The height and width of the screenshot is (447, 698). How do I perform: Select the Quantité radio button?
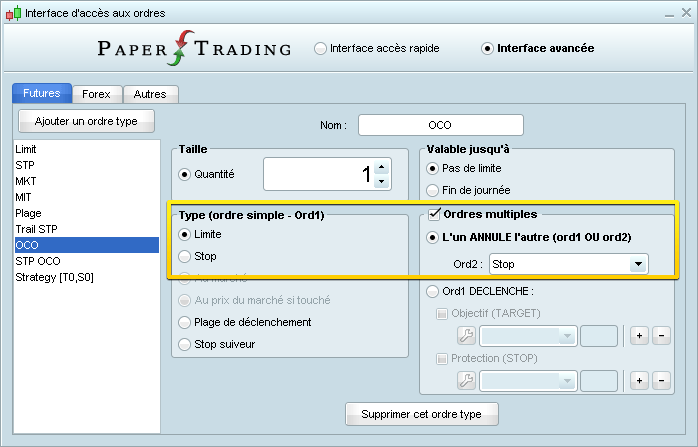184,175
